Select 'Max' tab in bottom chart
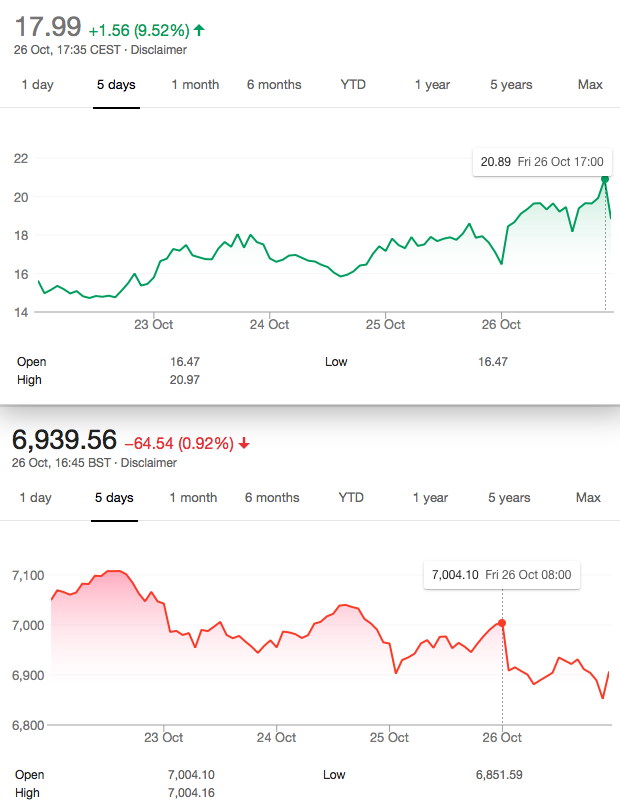The width and height of the screenshot is (620, 809). click(x=588, y=498)
